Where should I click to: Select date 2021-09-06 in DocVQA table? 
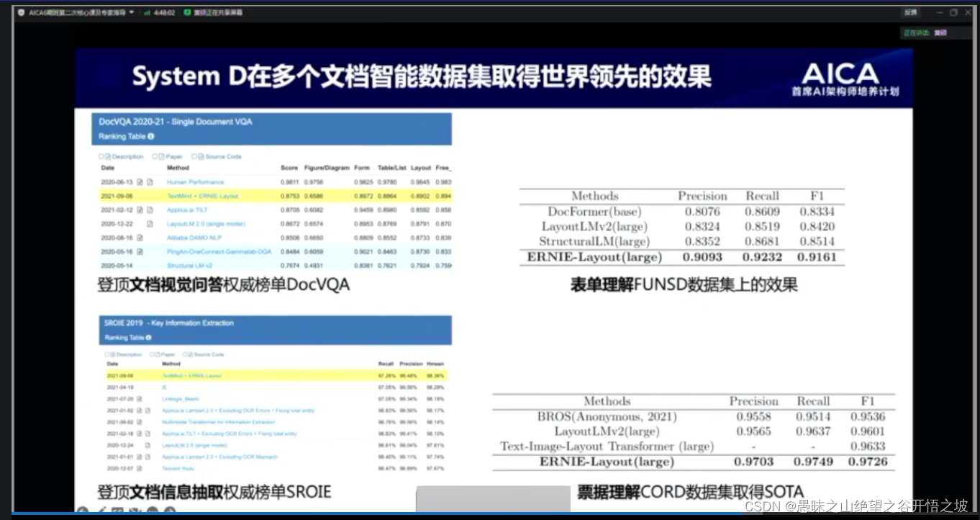(117, 196)
